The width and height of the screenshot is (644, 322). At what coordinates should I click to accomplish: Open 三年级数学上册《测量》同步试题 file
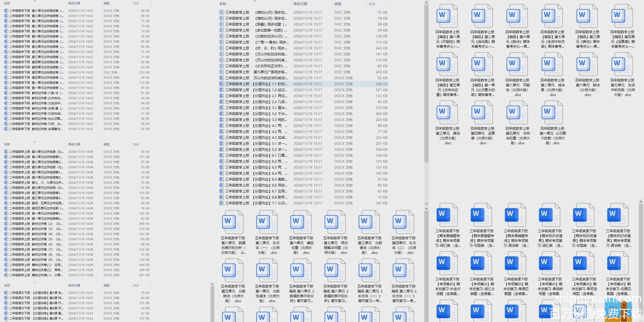click(x=254, y=24)
